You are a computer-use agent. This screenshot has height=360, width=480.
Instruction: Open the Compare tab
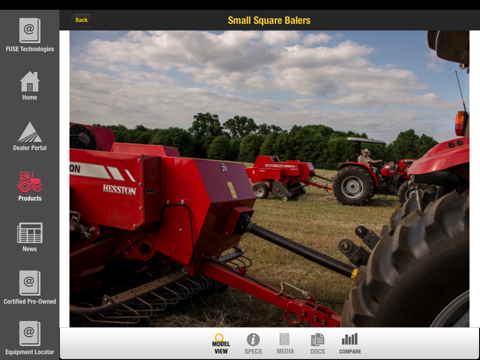click(350, 344)
